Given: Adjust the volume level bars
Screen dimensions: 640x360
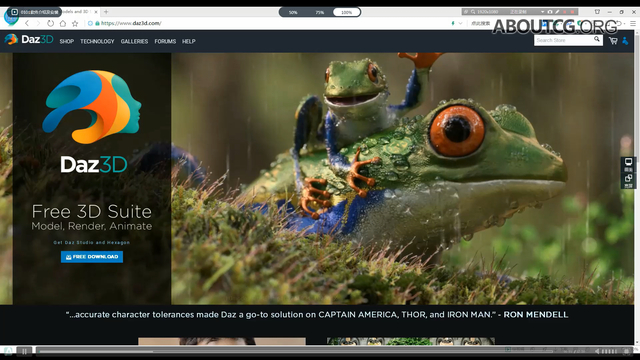Looking at the screenshot, I should click(610, 351).
